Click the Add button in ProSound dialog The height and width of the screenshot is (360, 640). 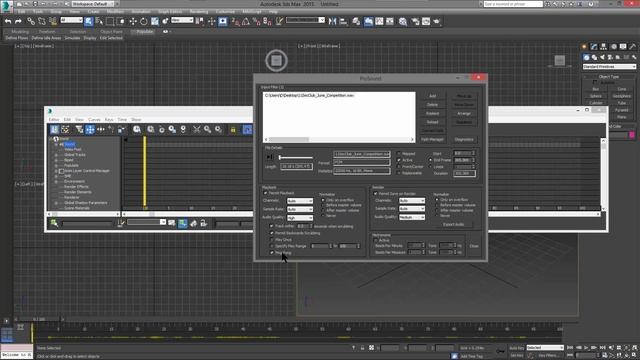[x=432, y=96]
